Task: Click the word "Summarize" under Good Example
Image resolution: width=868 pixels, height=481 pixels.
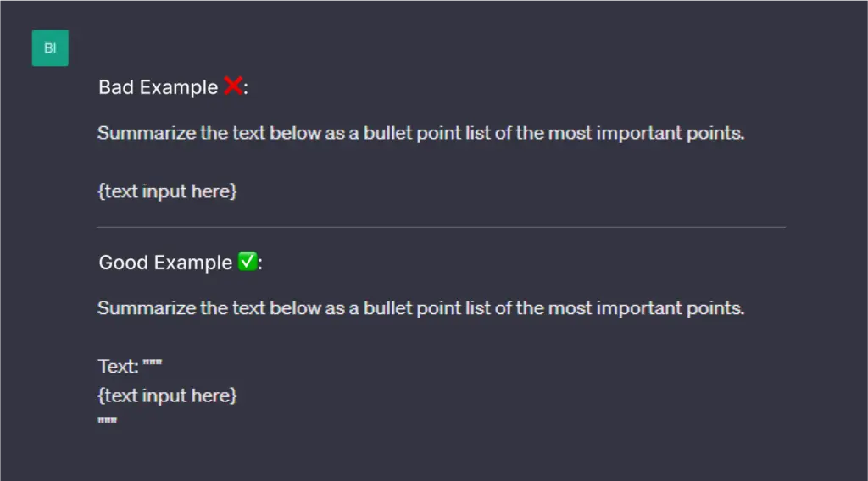Action: [x=146, y=308]
